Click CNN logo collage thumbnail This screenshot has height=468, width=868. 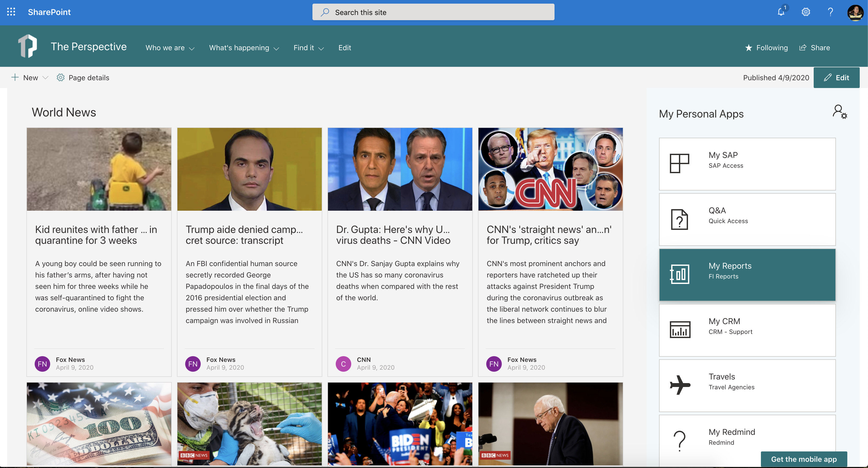pos(551,169)
